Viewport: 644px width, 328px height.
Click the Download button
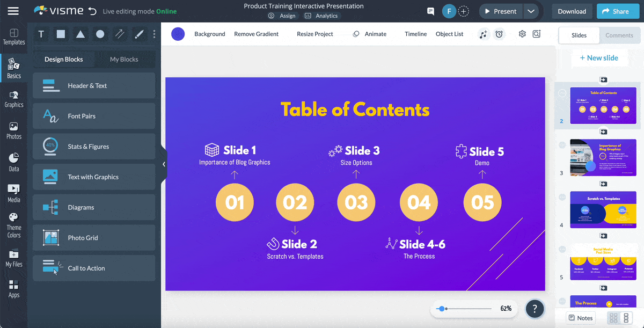tap(572, 11)
